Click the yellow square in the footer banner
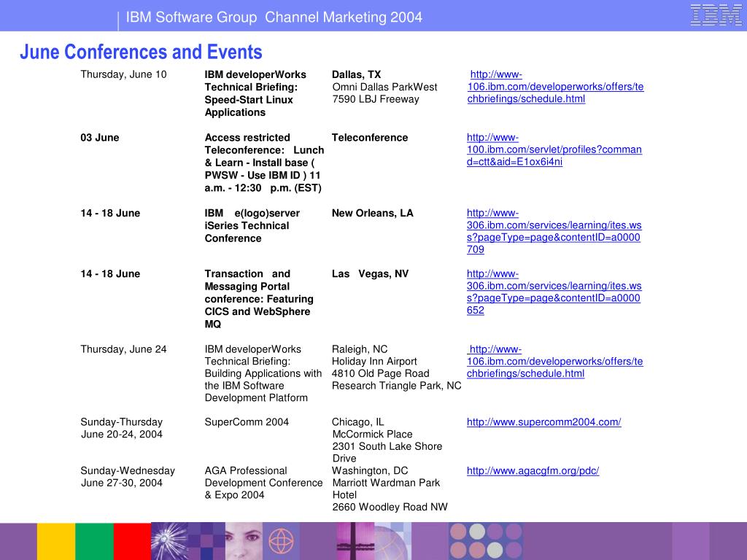This screenshot has width=747, height=560. click(x=55, y=542)
